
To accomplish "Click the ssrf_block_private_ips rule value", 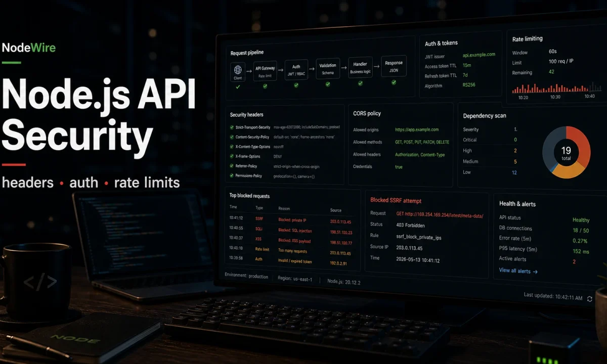I will pos(419,237).
